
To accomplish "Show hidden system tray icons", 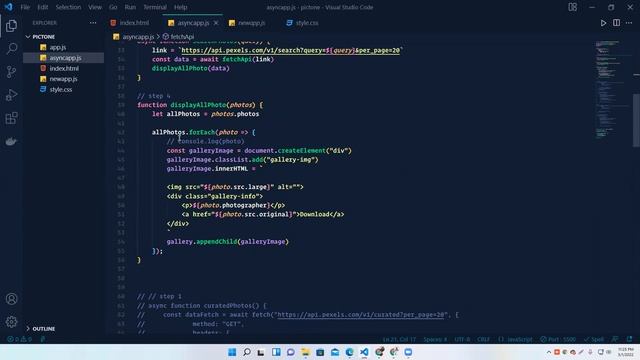I will [549, 352].
